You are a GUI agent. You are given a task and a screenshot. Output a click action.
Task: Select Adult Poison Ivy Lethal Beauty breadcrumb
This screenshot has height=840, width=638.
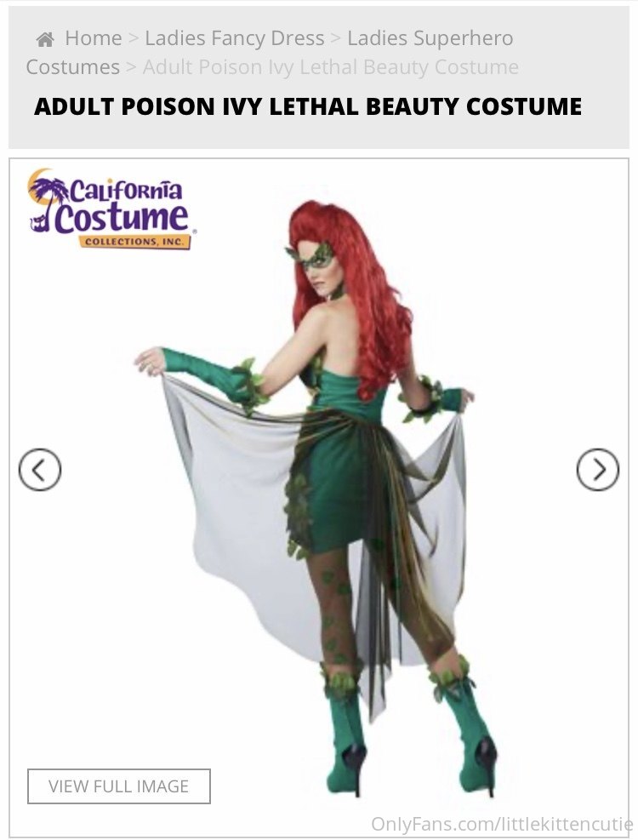coord(331,67)
